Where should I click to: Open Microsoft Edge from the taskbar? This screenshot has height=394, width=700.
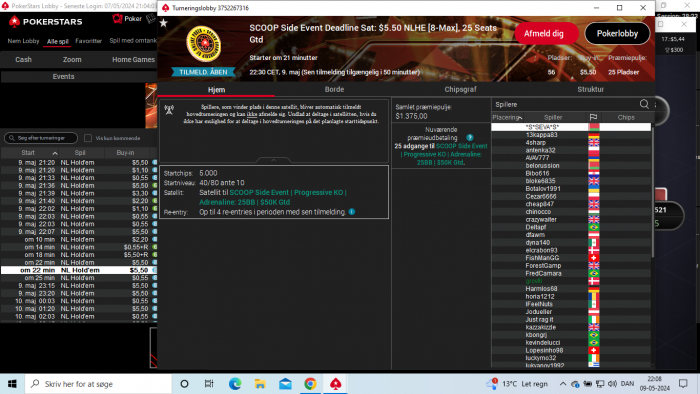(235, 384)
